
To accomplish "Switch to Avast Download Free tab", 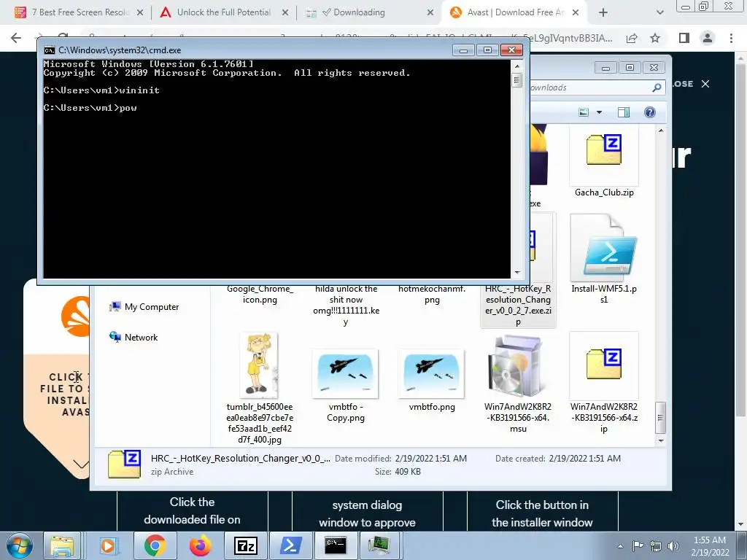I will [x=514, y=12].
